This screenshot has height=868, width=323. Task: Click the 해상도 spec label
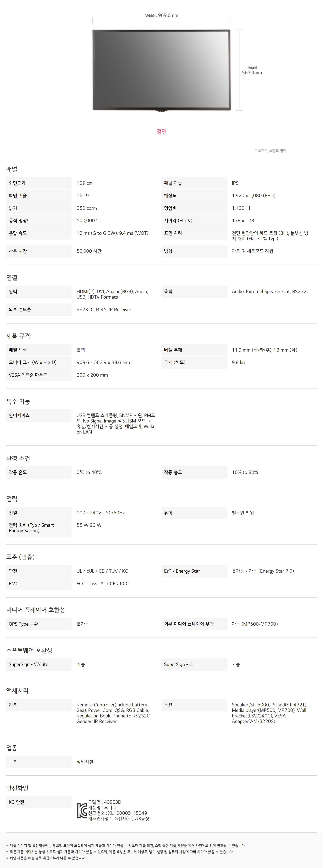[x=170, y=196]
